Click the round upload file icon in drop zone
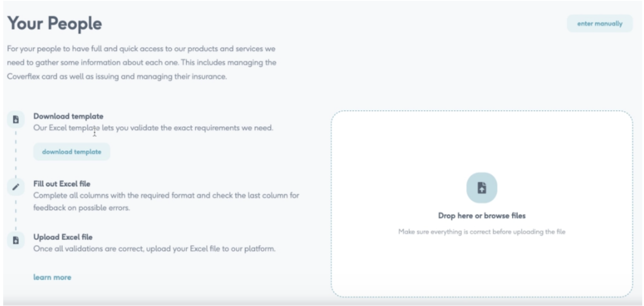This screenshot has width=644, height=306. point(482,188)
